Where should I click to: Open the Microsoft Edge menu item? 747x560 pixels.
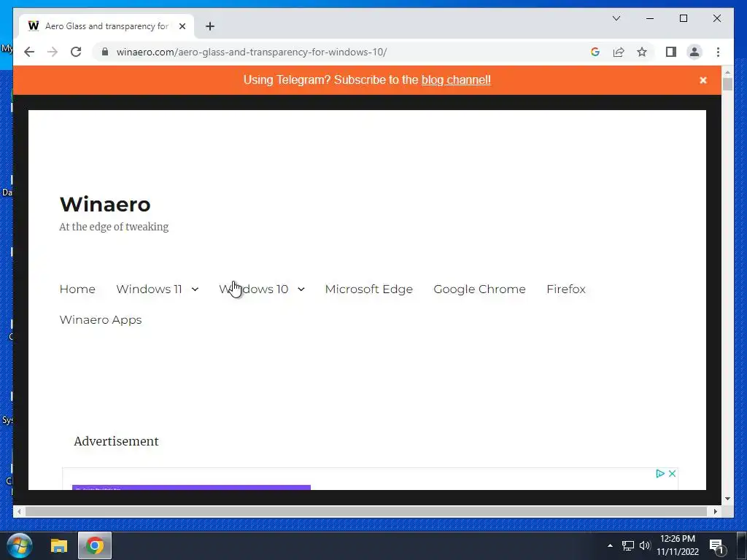pos(368,289)
